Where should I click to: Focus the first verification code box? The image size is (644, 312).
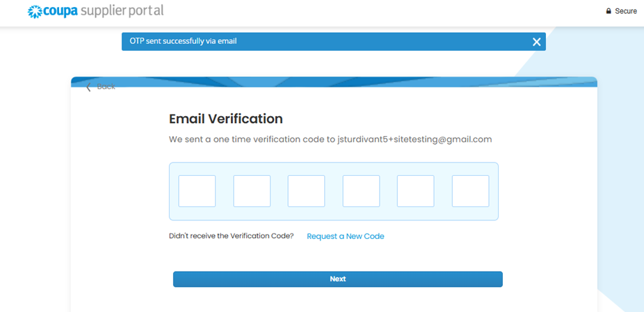(x=197, y=191)
